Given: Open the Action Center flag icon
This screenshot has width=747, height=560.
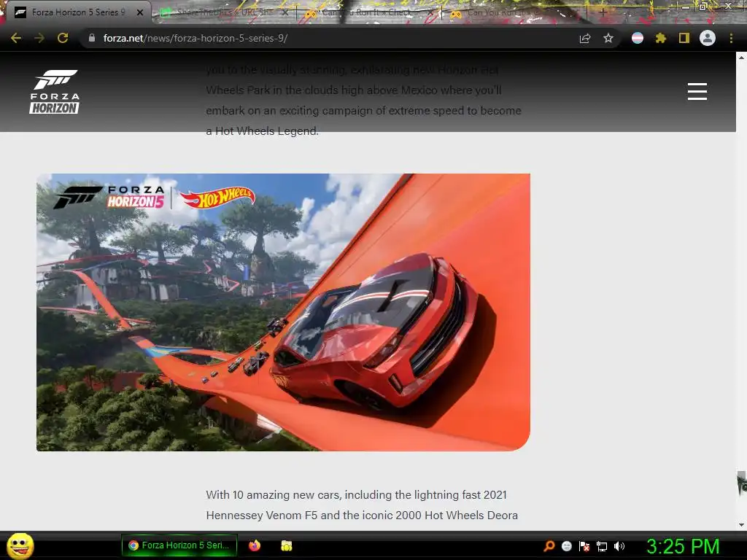Looking at the screenshot, I should (584, 546).
